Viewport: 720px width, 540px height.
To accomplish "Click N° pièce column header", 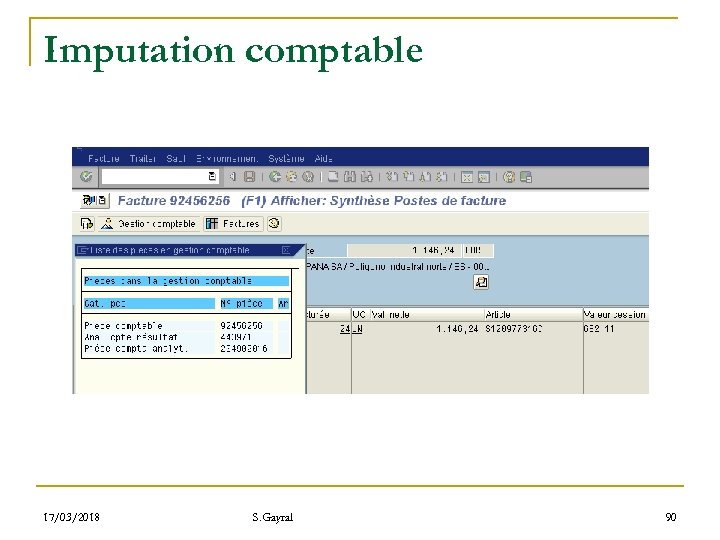I will click(246, 304).
